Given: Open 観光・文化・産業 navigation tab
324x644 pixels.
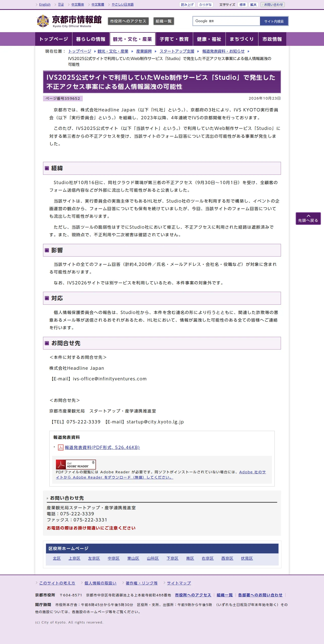Looking at the screenshot, I should (132, 39).
